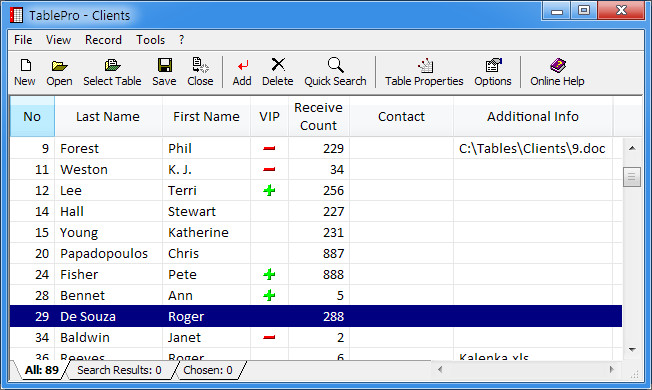The image size is (652, 390).
Task: Click the Weston last name cell
Action: coord(108,169)
